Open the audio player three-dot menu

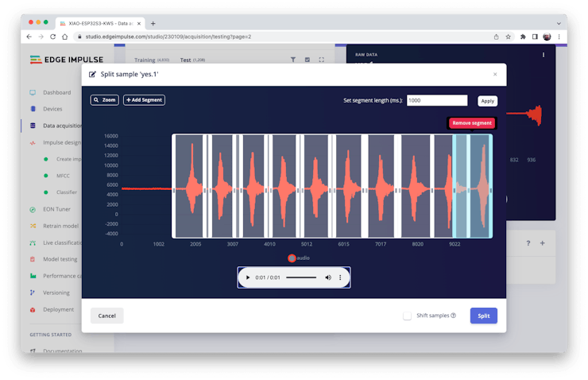coord(340,277)
